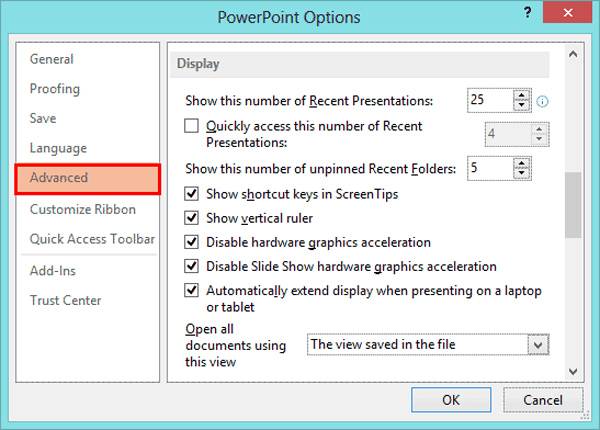Click the info icon beside Recent Presentations
Viewport: 600px width, 430px height.
543,101
